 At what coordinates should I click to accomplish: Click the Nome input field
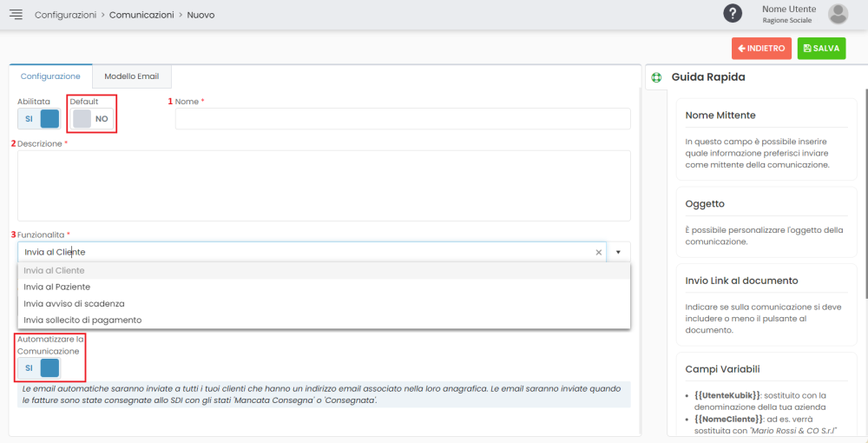point(402,119)
